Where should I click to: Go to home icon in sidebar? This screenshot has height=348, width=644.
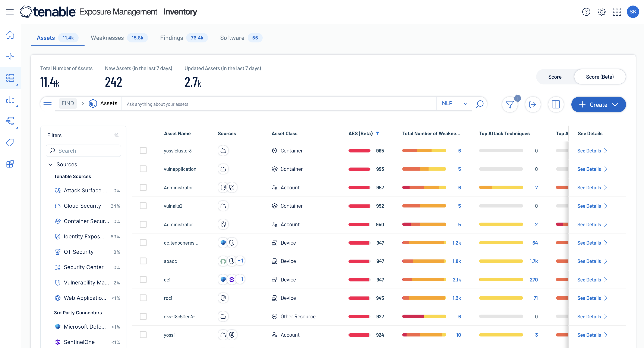coord(10,35)
